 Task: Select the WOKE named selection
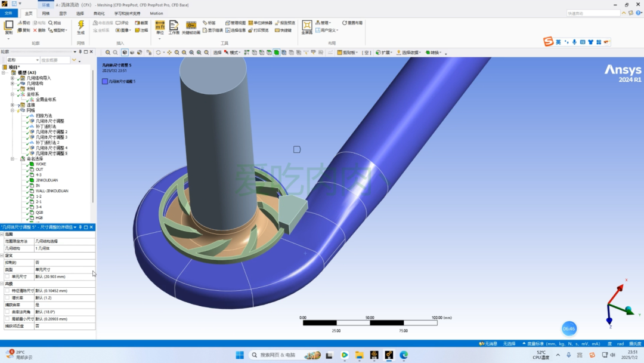pos(41,164)
